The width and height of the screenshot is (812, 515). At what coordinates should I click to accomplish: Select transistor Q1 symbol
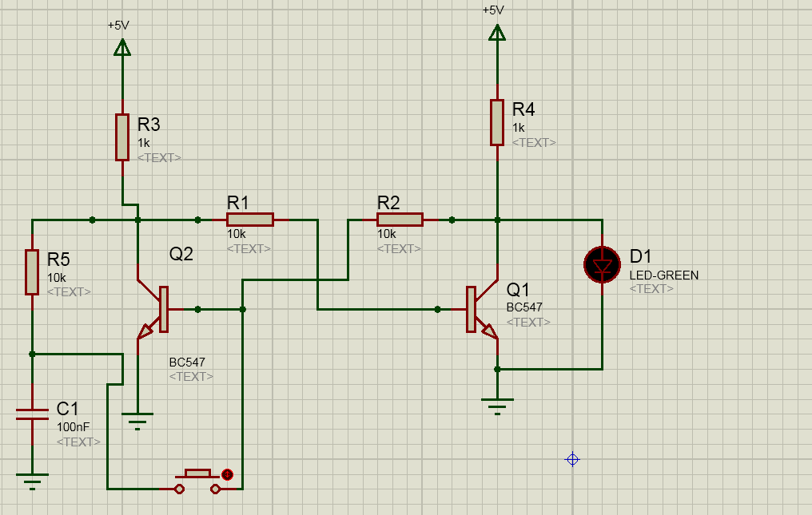pos(482,310)
